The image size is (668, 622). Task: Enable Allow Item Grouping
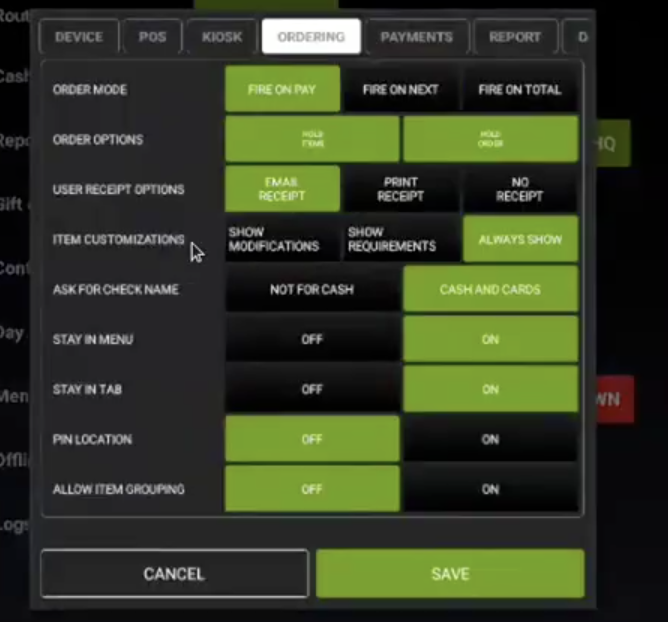tap(491, 489)
